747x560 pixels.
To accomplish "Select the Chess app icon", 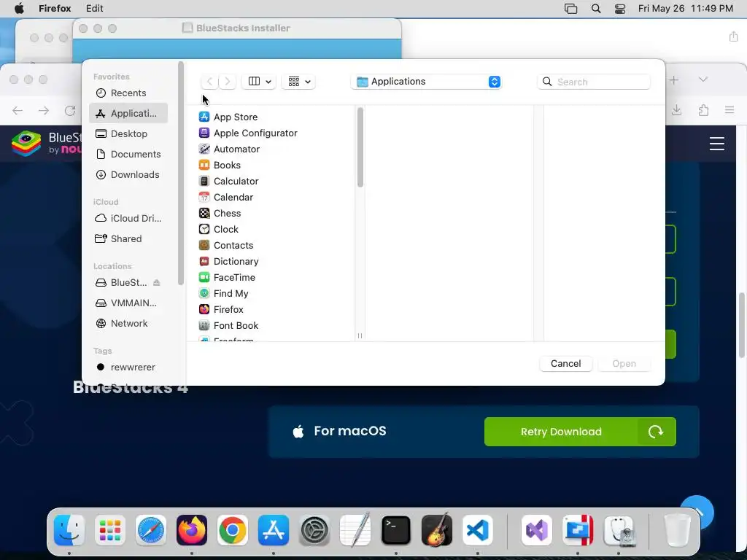I will coord(204,214).
